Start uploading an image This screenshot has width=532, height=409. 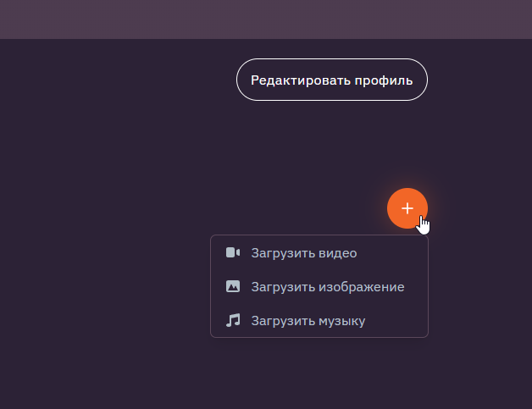327,286
